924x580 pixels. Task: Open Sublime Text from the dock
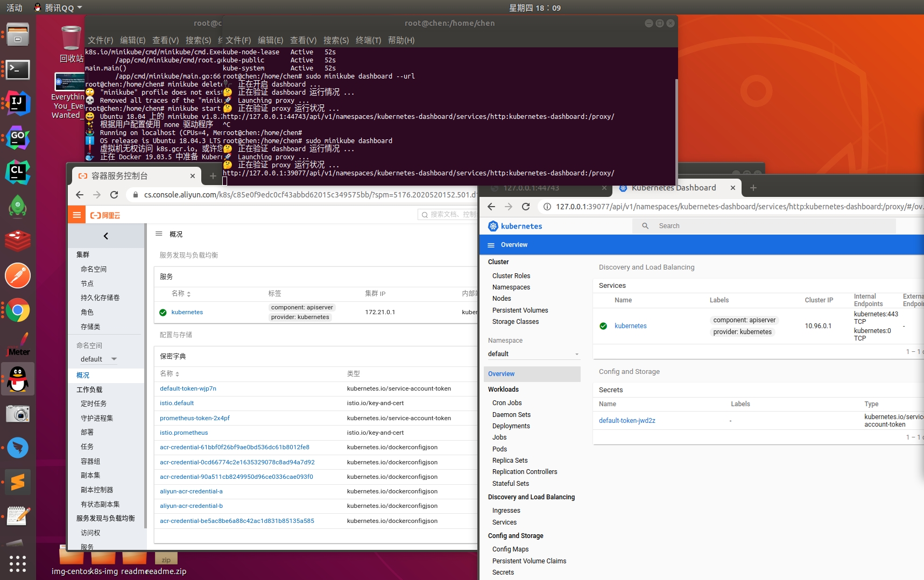(x=18, y=482)
